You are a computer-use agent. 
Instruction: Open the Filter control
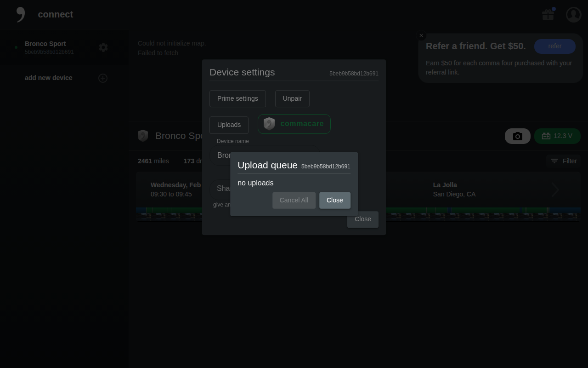[x=564, y=161]
